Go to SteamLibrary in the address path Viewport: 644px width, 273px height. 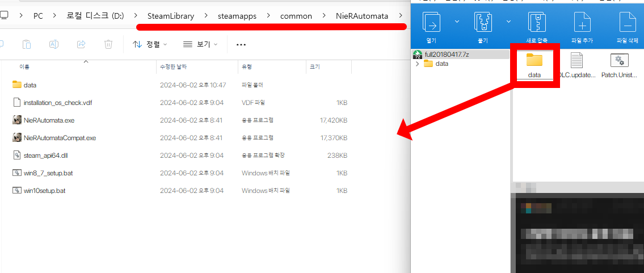tap(170, 16)
